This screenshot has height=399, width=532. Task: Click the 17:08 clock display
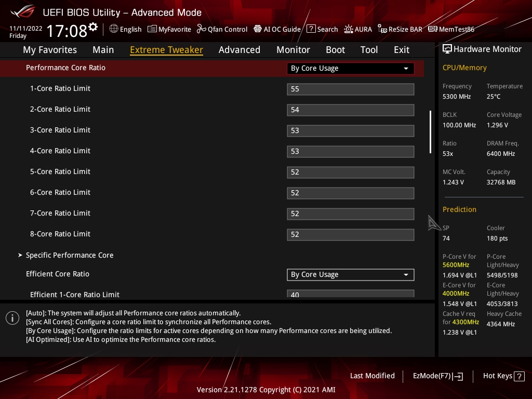point(66,31)
